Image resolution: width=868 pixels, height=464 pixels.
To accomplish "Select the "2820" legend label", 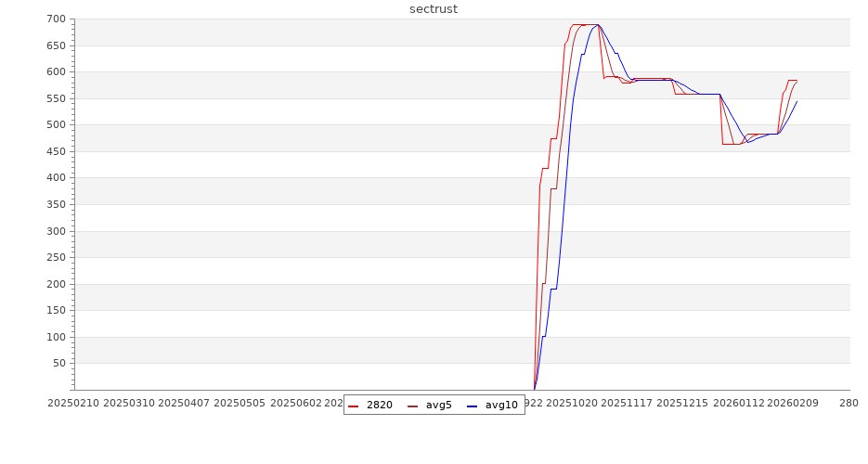I will point(379,406).
